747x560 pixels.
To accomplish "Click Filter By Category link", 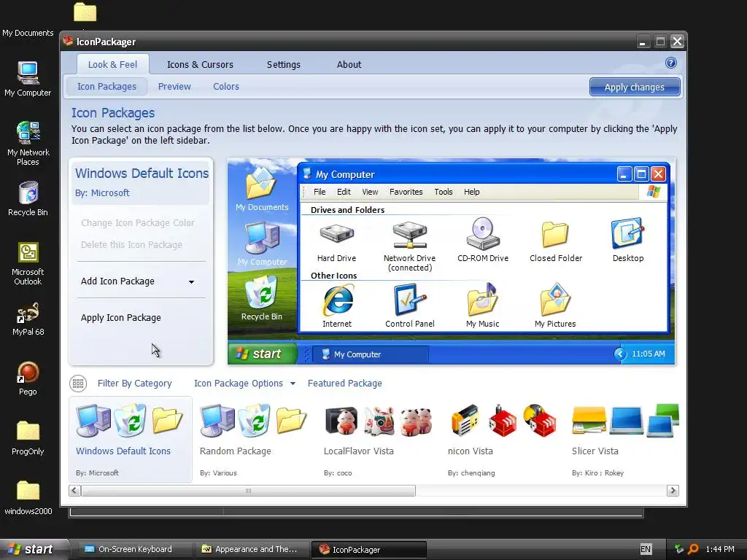I will click(x=134, y=384).
